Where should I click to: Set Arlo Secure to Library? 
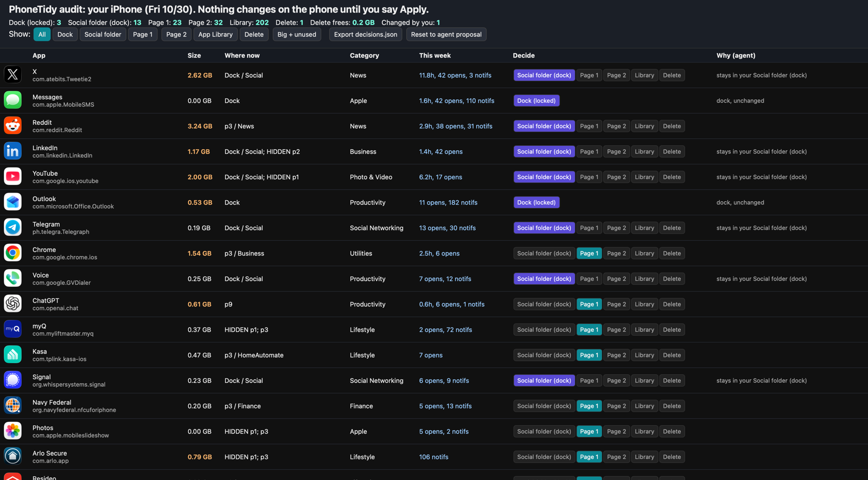644,457
